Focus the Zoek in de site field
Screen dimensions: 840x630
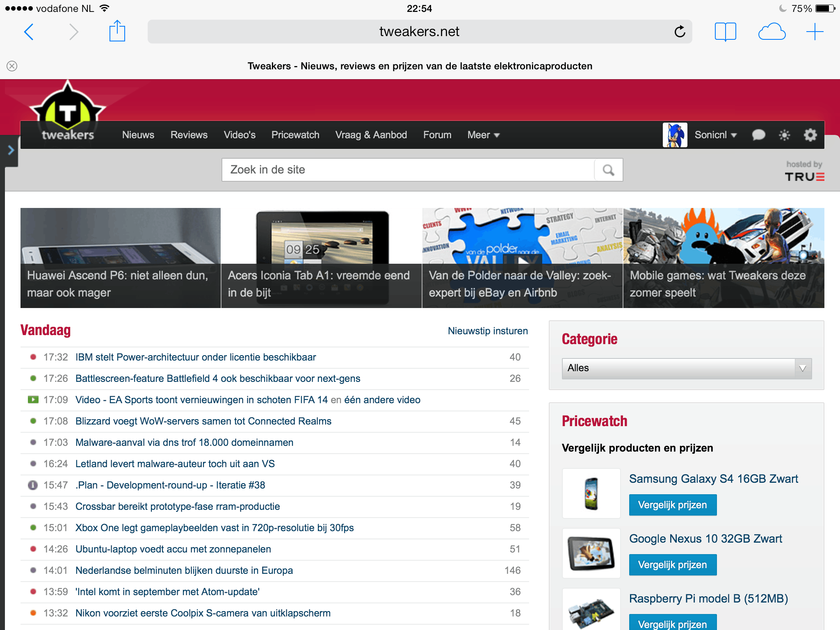tap(408, 170)
